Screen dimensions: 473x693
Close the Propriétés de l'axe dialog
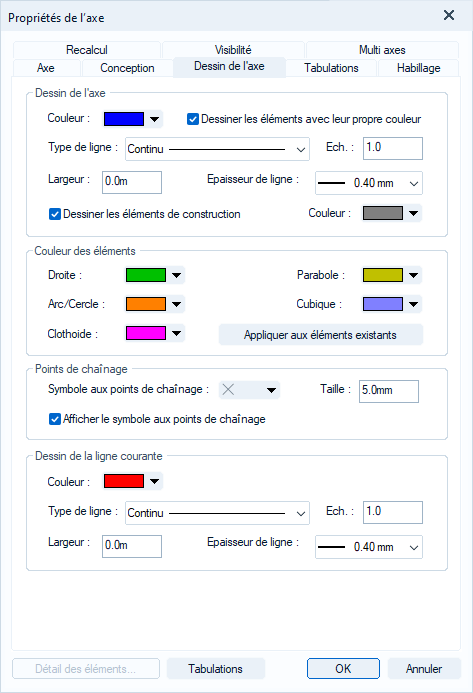coord(449,15)
